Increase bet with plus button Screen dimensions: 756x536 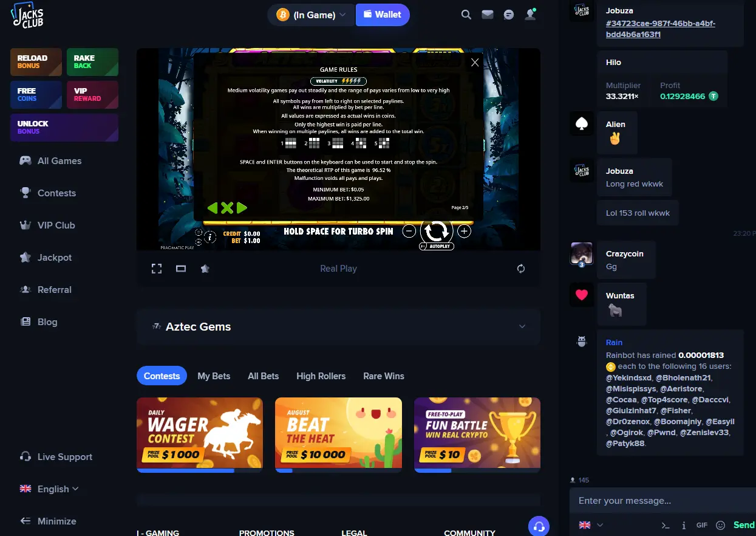coord(464,231)
